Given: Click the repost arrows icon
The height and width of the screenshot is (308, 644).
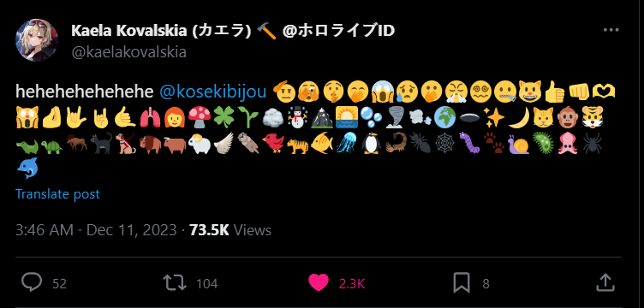Looking at the screenshot, I should (x=175, y=283).
